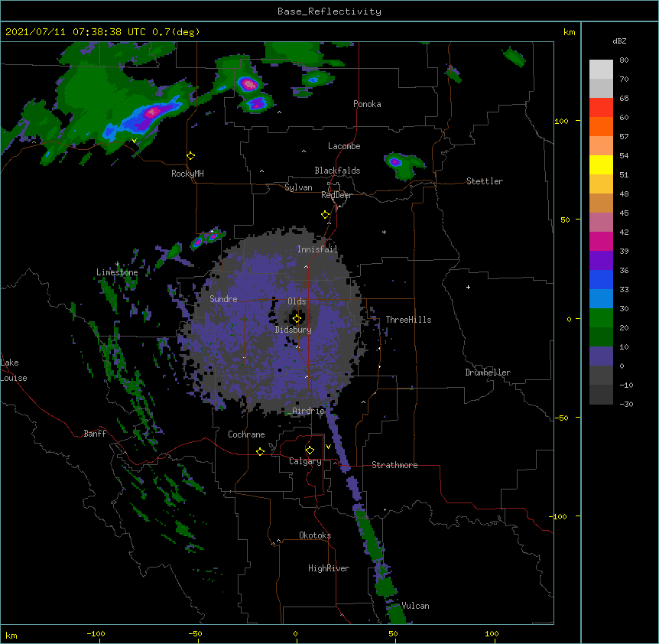Click the Drumheller town label

[x=488, y=372]
